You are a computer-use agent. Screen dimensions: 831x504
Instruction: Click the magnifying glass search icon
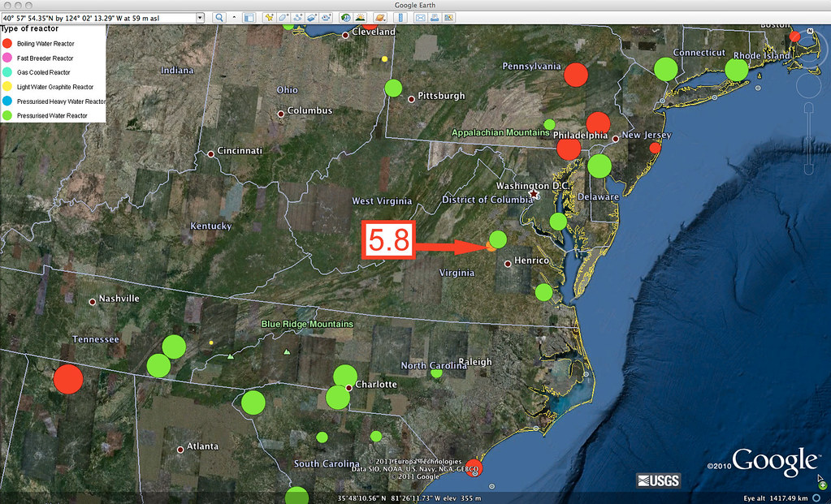pos(219,17)
